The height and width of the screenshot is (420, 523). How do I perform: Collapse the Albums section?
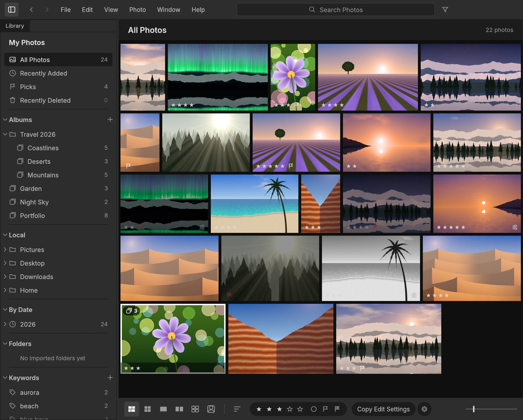coord(5,119)
